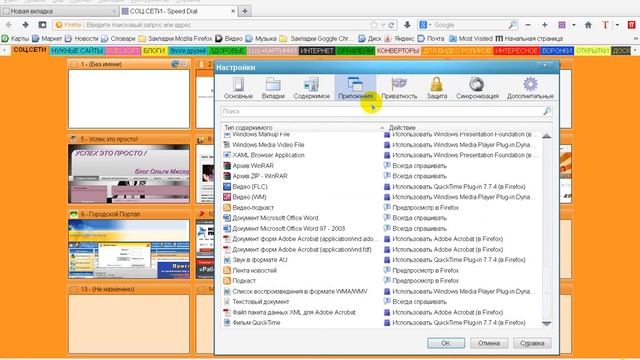This screenshot has width=640, height=360.
Task: Click scroll up arrow in applications list
Action: pos(547,136)
